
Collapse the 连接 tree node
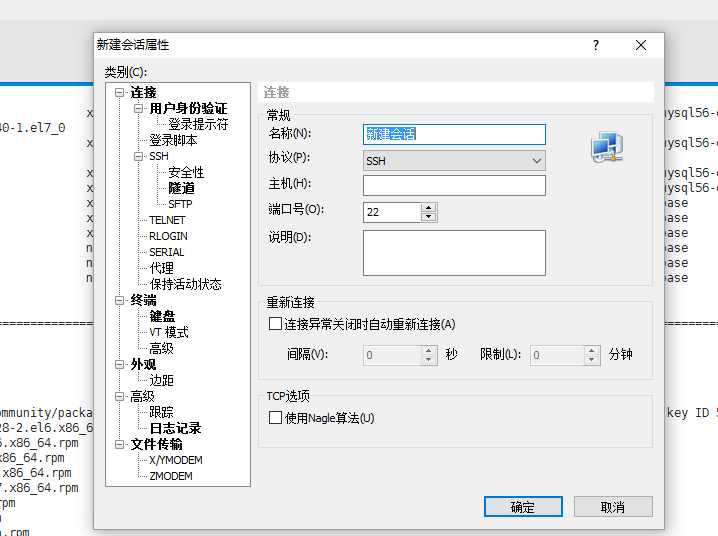point(120,92)
